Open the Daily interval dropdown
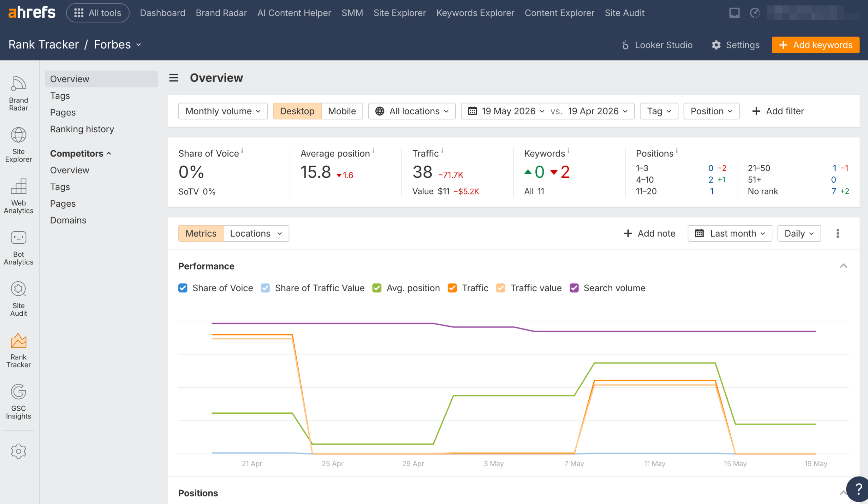 [x=799, y=234]
